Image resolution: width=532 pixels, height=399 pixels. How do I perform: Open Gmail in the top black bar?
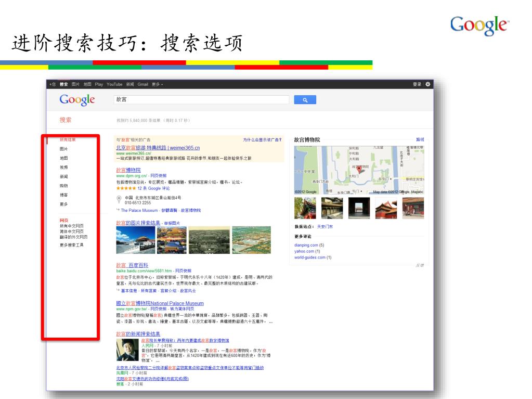142,84
